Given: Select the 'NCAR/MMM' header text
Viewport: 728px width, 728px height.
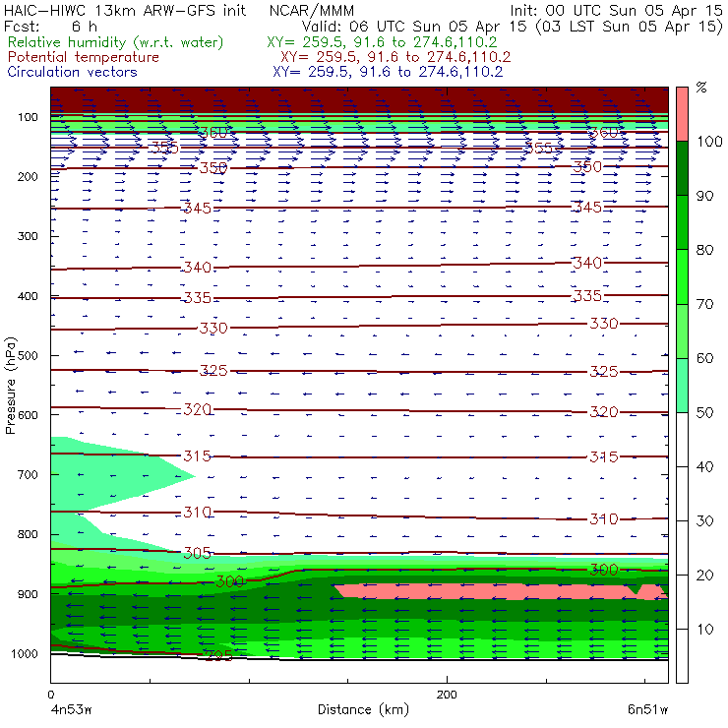Looking at the screenshot, I should (x=312, y=10).
